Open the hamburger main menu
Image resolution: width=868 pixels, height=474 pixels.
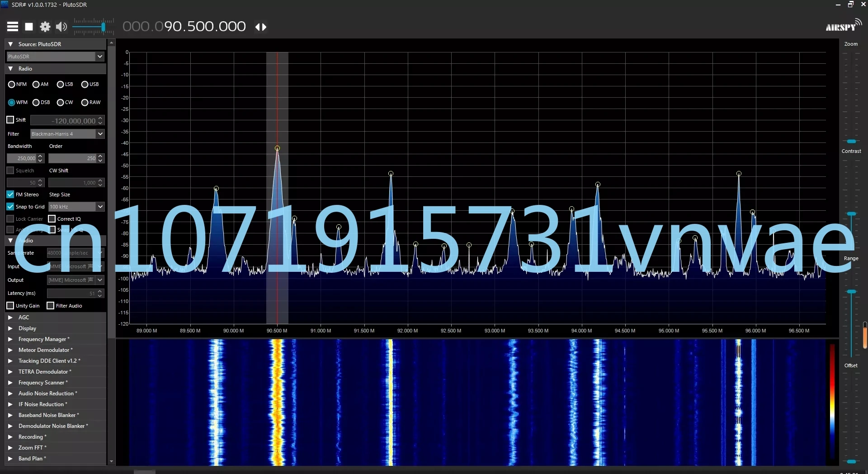pos(13,27)
